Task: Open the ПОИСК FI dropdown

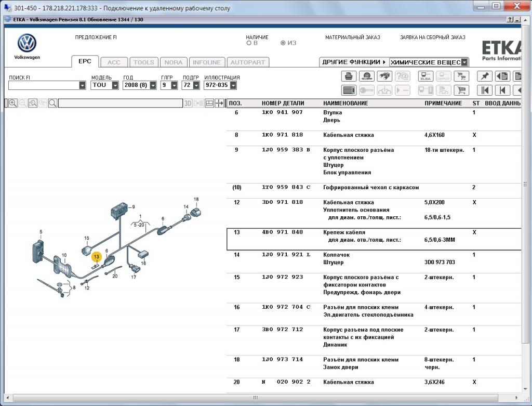Action: 83,85
